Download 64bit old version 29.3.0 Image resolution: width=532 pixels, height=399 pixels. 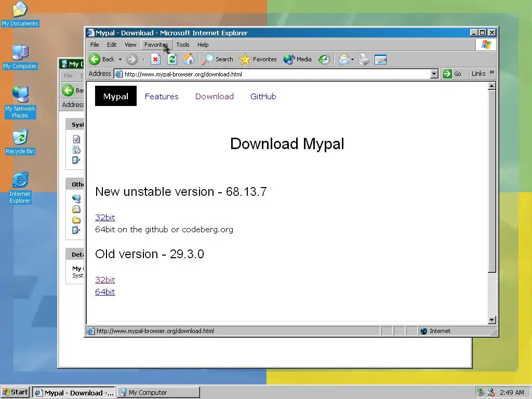[105, 292]
